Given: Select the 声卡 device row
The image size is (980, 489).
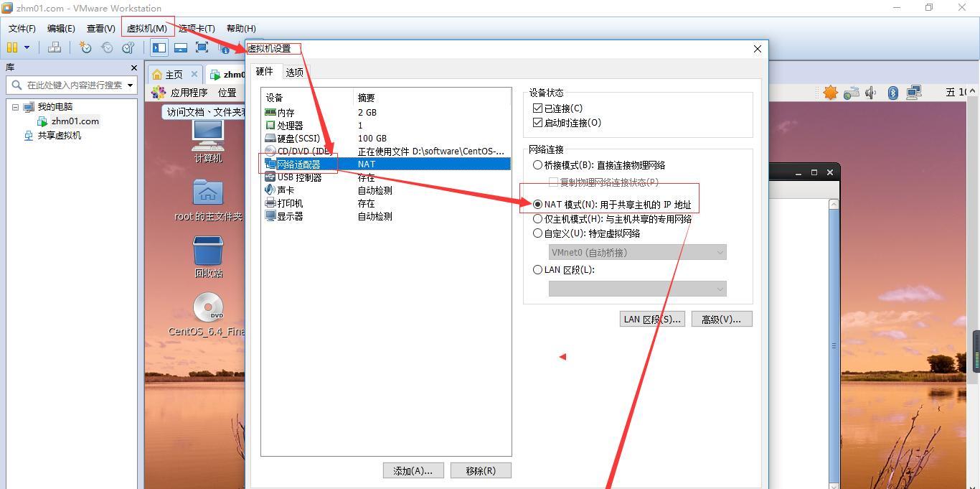Looking at the screenshot, I should [387, 190].
